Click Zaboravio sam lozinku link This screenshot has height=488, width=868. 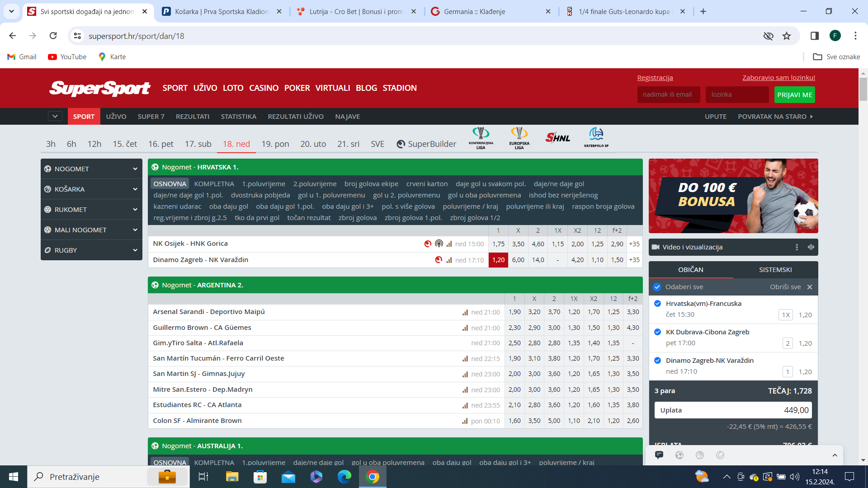778,78
